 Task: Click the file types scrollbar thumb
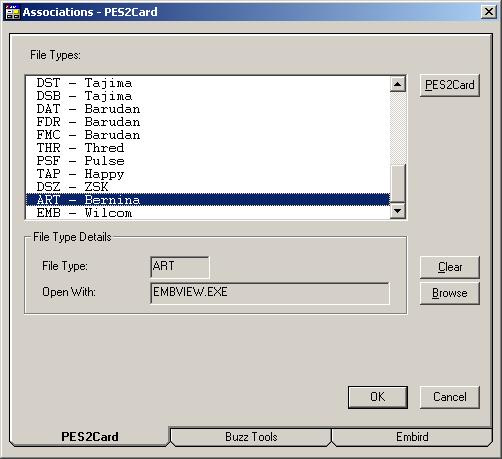point(398,183)
